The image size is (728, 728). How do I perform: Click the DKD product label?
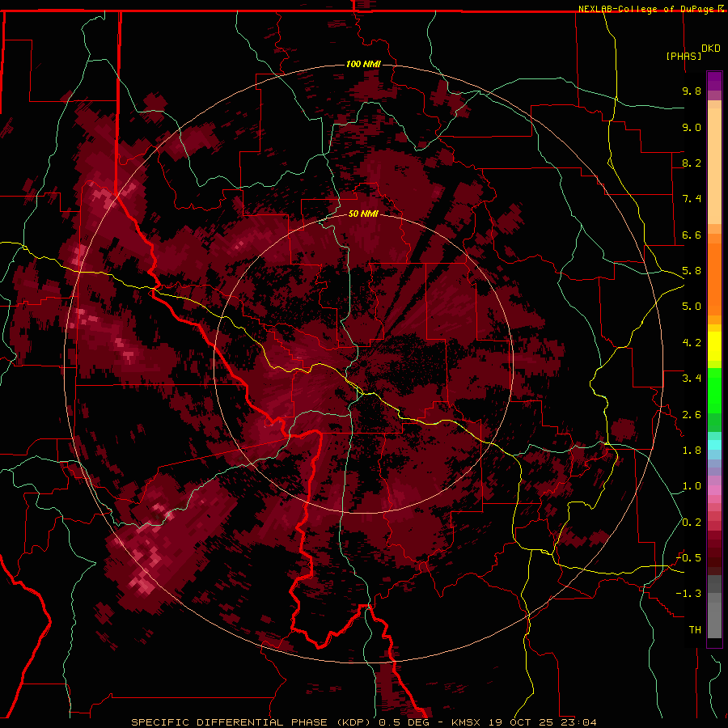[x=711, y=49]
